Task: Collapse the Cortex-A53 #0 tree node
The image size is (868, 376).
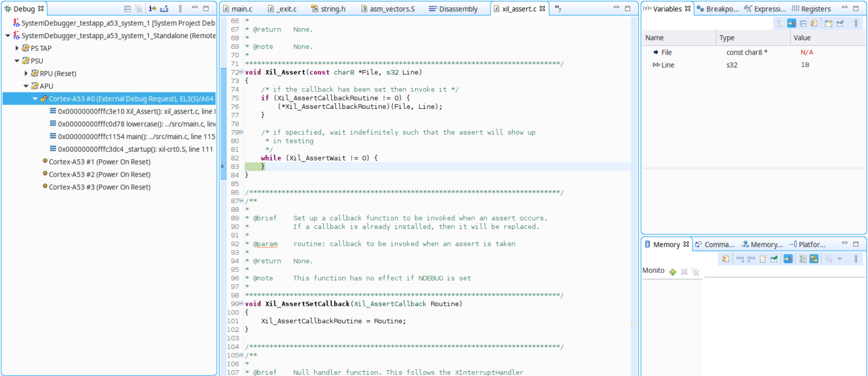Action: pyautogui.click(x=35, y=99)
